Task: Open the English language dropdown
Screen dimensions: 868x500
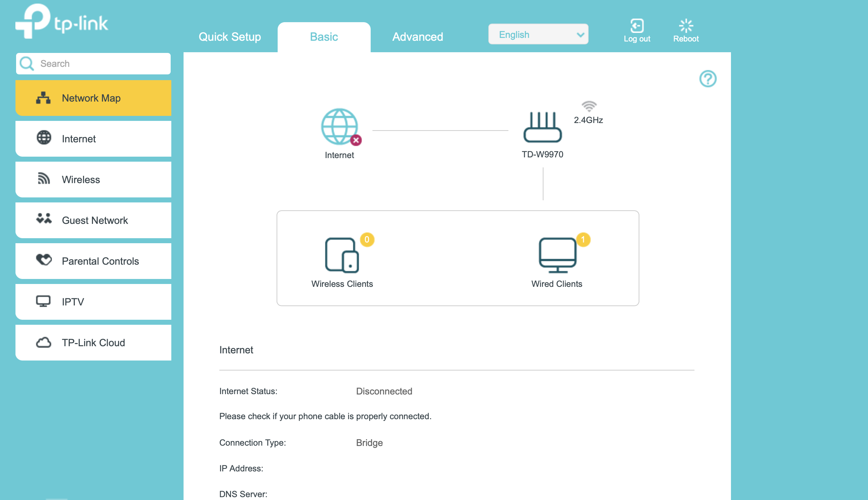Action: coord(538,34)
